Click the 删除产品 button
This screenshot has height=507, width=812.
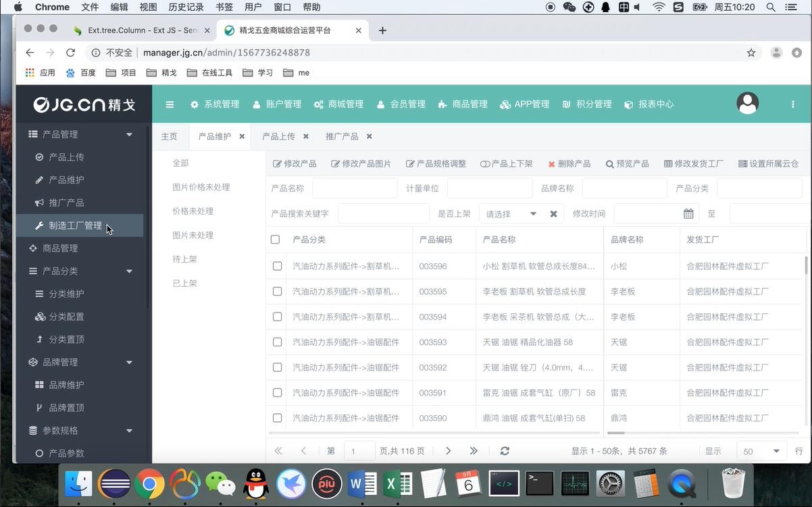[569, 164]
